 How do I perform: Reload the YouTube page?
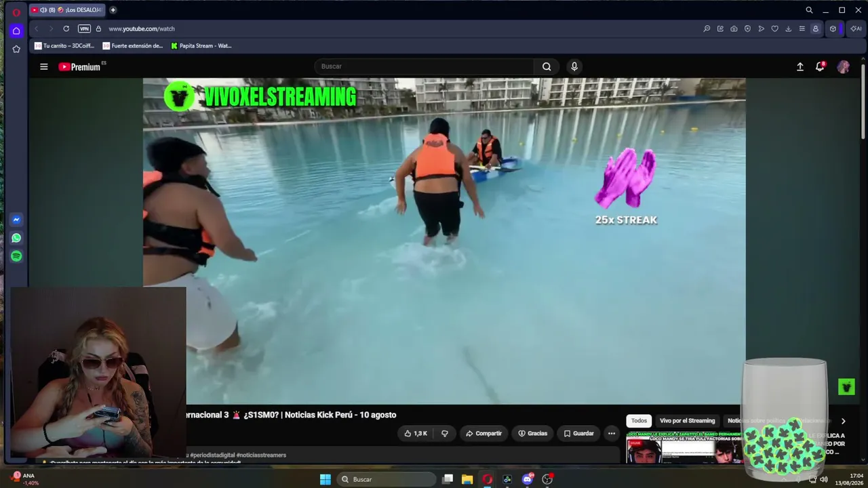66,28
